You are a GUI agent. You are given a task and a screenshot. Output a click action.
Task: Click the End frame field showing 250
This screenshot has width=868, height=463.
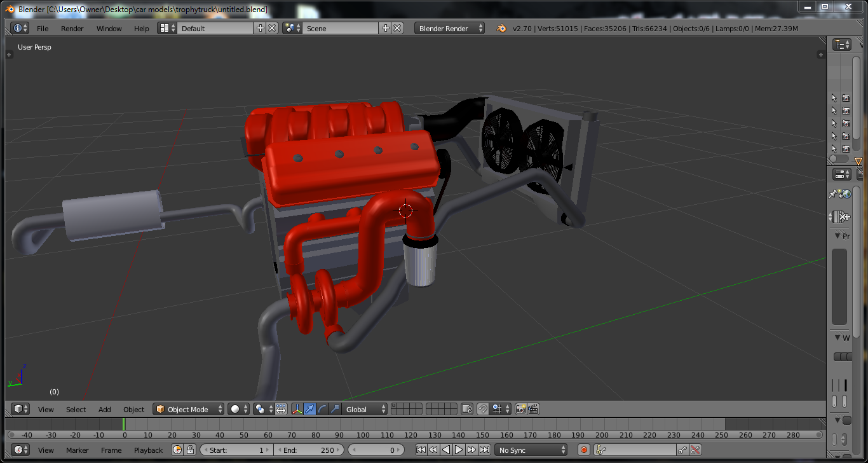[x=309, y=450]
